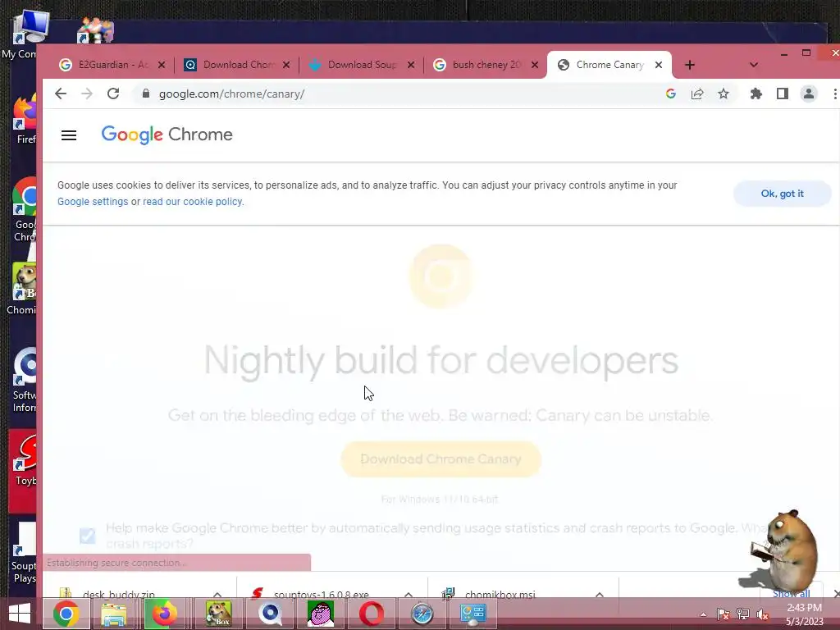Expand chomikbox.msi download options
Image resolution: width=840 pixels, height=630 pixels.
pyautogui.click(x=600, y=594)
